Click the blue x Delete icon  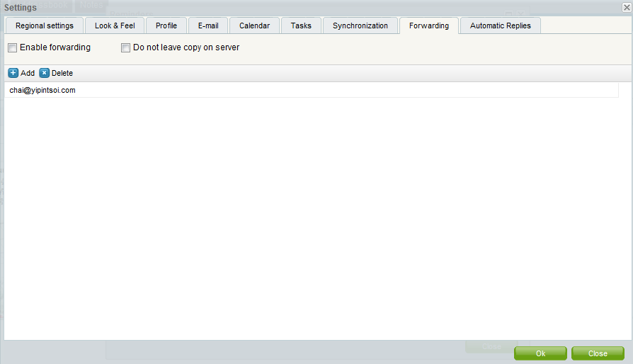pos(45,73)
